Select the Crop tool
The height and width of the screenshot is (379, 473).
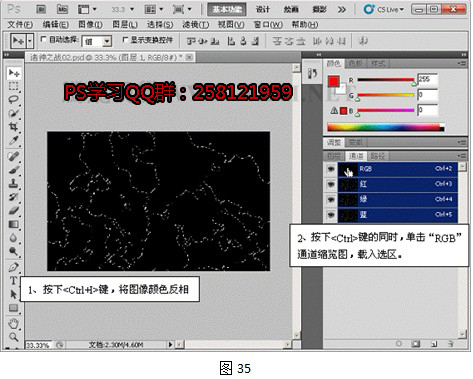click(14, 127)
